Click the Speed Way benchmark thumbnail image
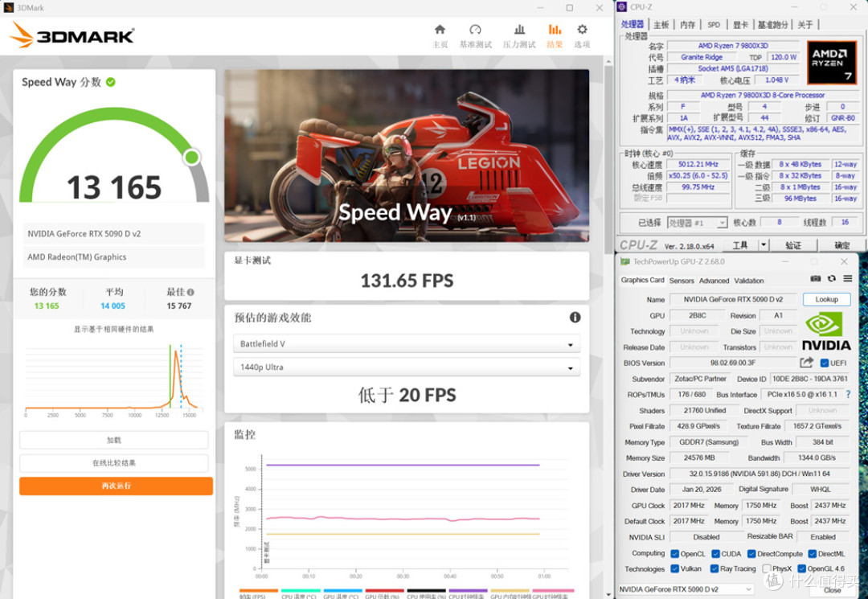The image size is (868, 599). coord(407,155)
